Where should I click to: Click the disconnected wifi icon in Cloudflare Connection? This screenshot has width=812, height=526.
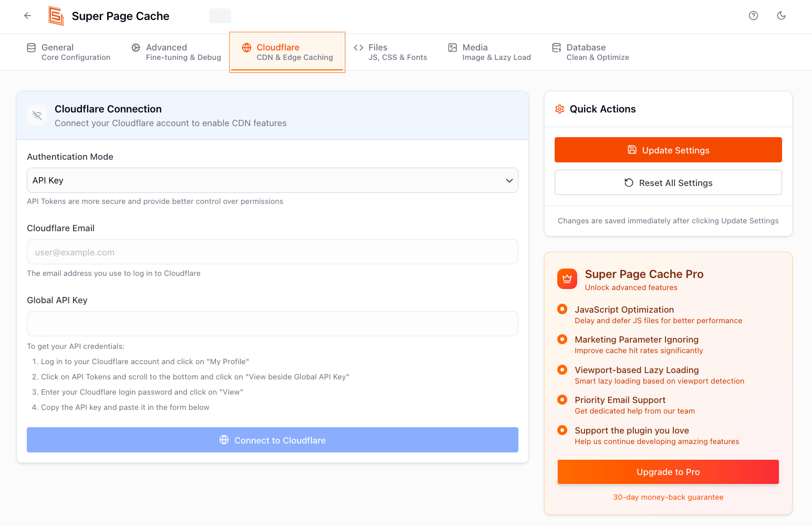(x=37, y=115)
